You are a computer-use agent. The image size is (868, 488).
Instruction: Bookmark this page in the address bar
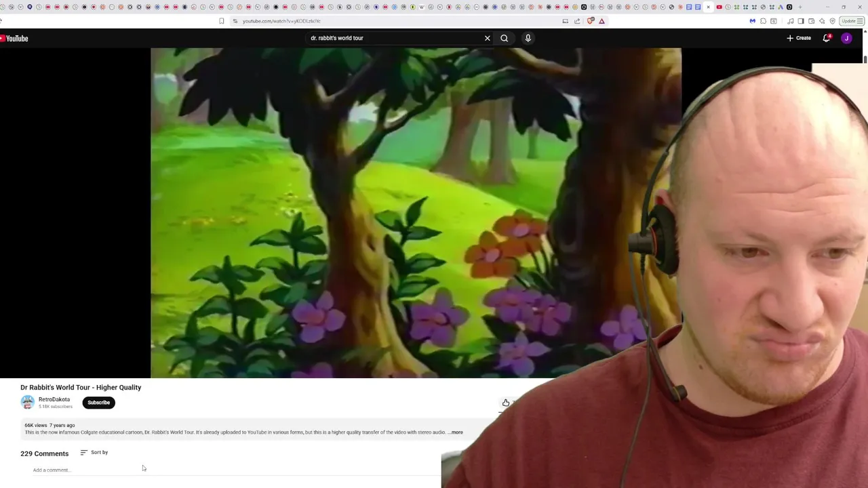coord(221,21)
